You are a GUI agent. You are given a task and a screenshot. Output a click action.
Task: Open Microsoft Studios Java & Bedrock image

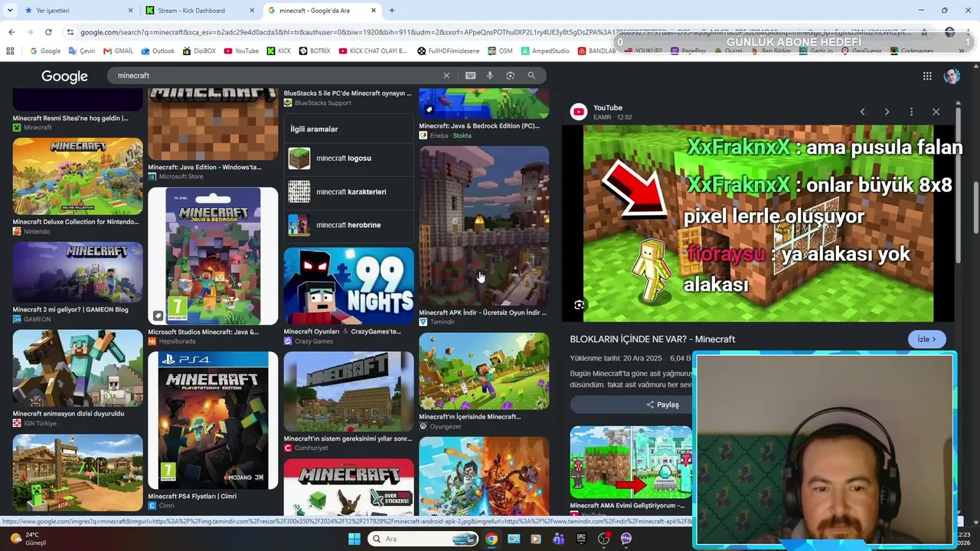tap(213, 256)
